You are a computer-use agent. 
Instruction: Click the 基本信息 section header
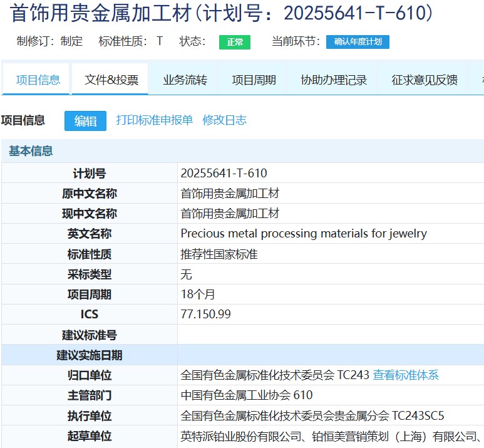31,151
